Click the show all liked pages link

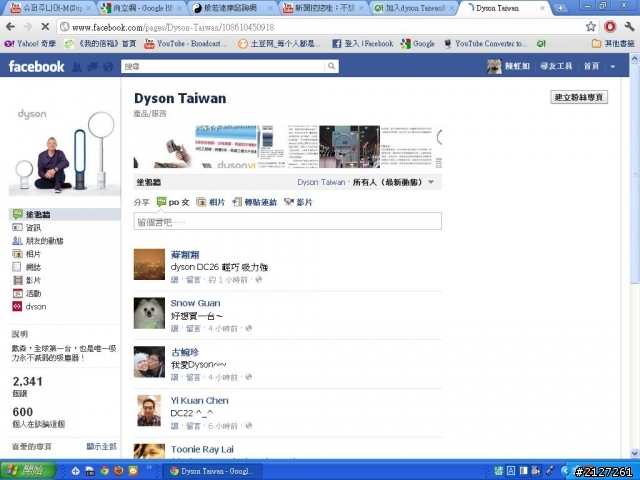coord(101,446)
